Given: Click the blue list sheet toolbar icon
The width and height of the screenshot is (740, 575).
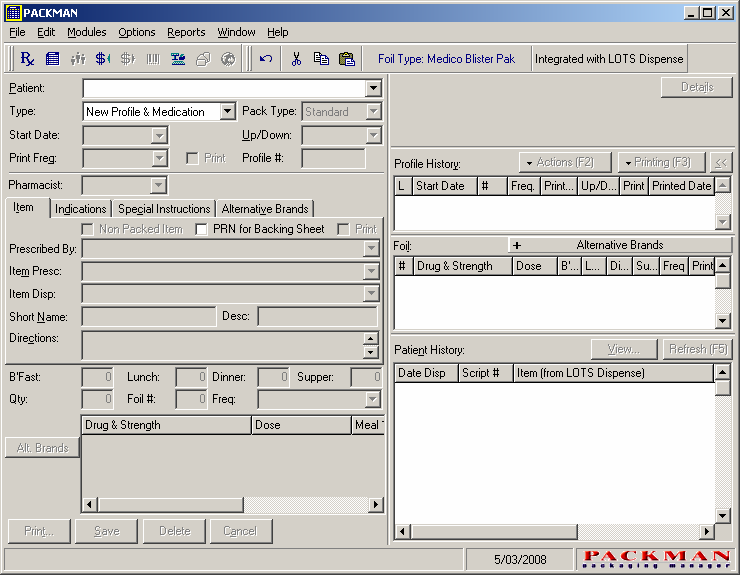Looking at the screenshot, I should (52, 59).
